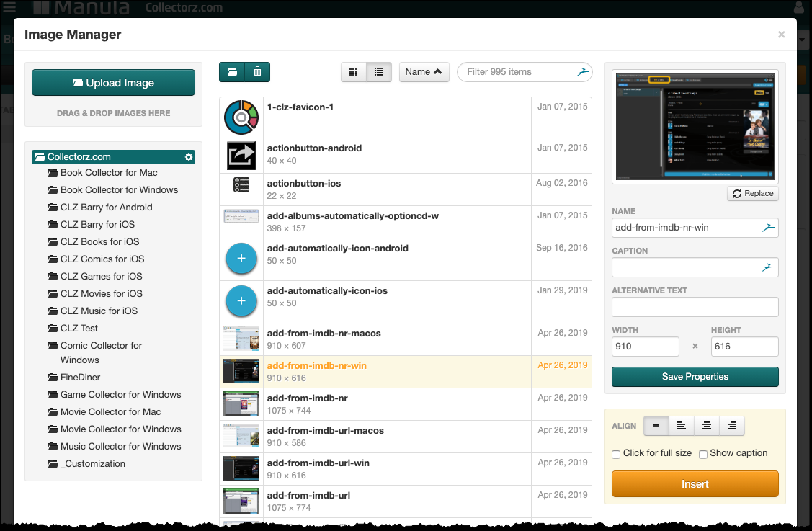Click the Height input field
The image size is (812, 531).
point(745,347)
